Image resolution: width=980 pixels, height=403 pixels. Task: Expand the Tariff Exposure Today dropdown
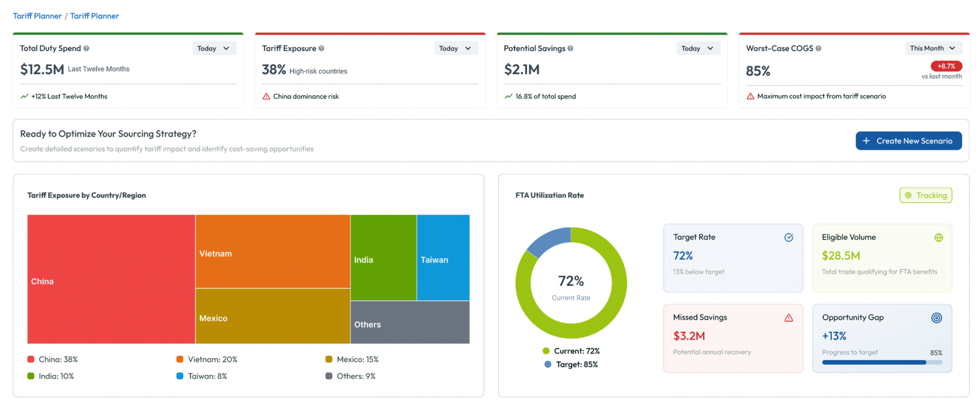point(456,48)
